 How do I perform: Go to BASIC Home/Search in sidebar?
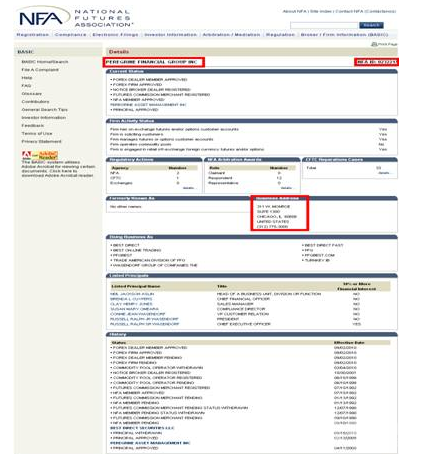pos(45,62)
